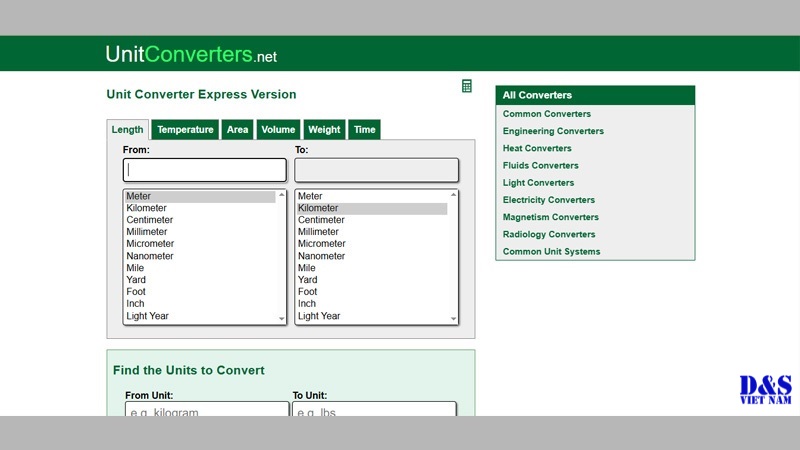Image resolution: width=800 pixels, height=450 pixels.
Task: Pick Yard in the To list
Action: 372,280
